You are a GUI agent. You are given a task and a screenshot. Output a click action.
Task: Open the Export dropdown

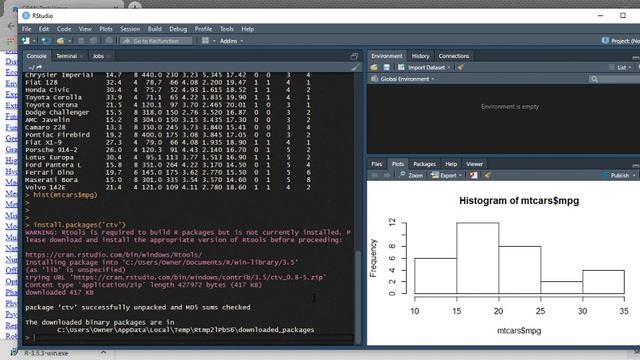[x=447, y=176]
